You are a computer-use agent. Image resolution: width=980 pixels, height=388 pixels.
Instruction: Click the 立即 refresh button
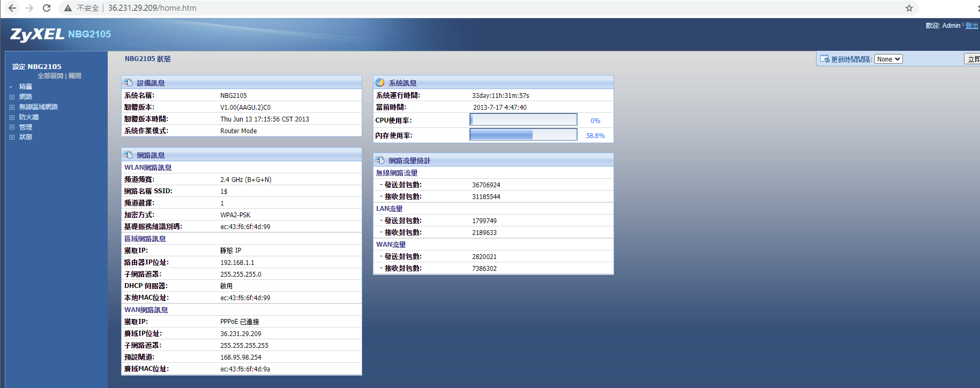click(972, 59)
